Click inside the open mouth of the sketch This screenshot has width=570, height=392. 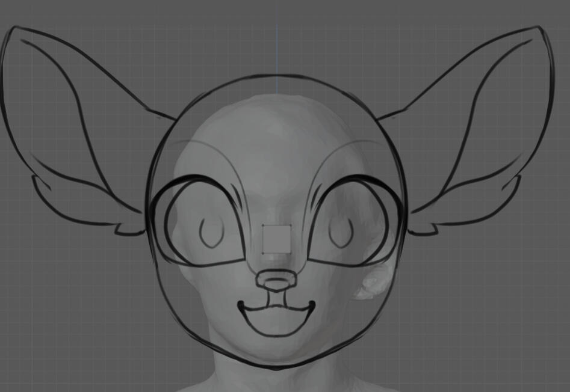277,320
